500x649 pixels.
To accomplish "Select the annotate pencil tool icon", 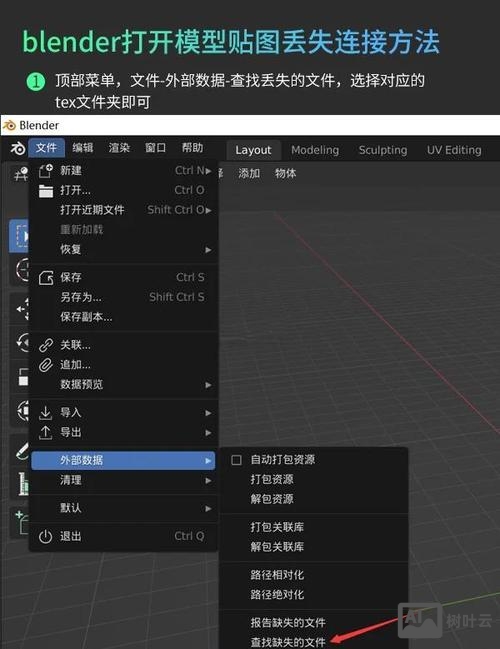I will 21,449.
